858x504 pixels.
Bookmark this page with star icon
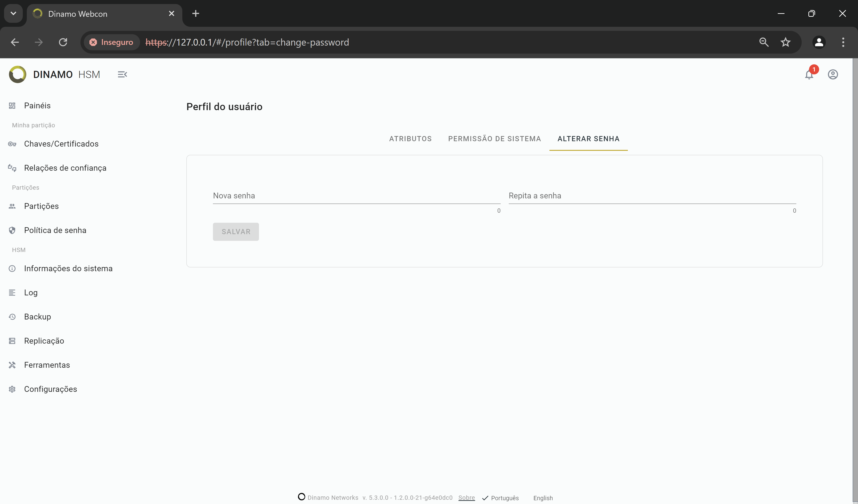pos(785,42)
